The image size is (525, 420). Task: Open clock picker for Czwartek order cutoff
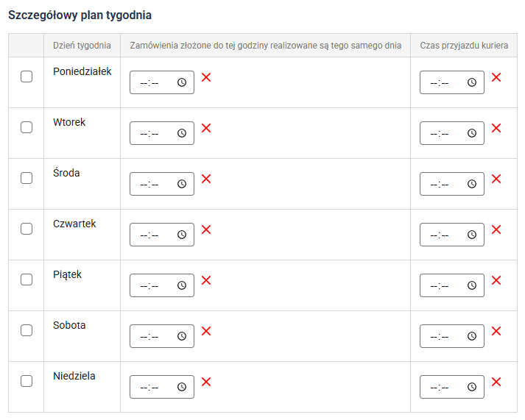(x=182, y=235)
